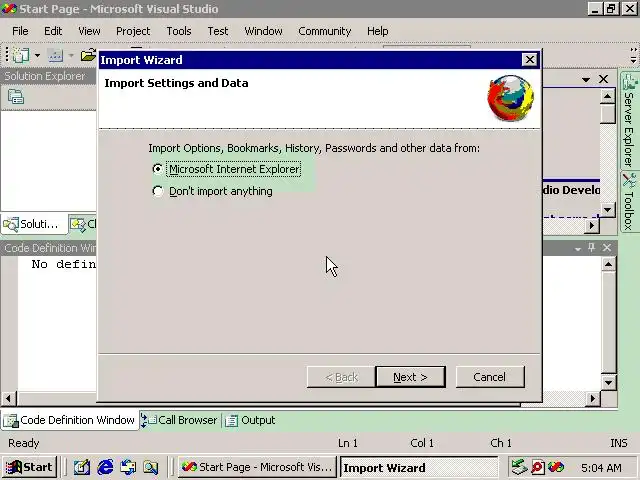The height and width of the screenshot is (480, 640).
Task: Expand the Add New Item dropdown arrow
Action: click(x=71, y=55)
